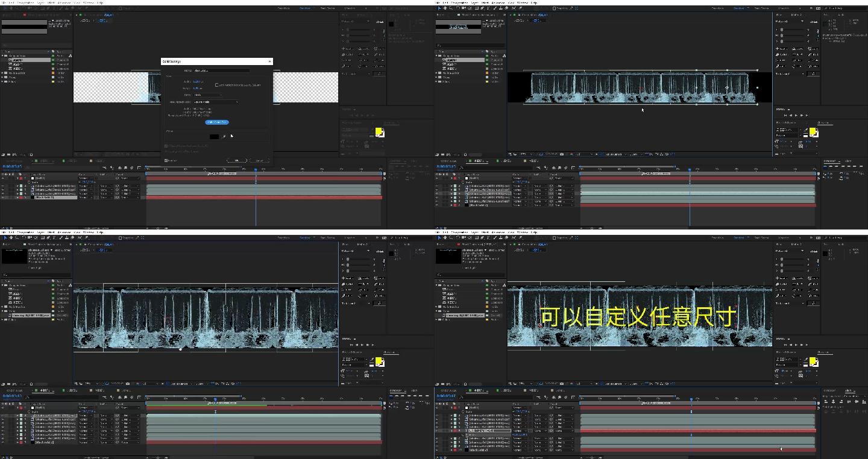Click the black color swatch in Solid Settings
Screen dimensions: 868x459
214,137
